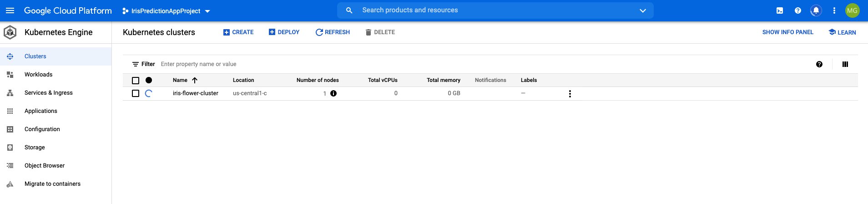This screenshot has height=204, width=868.
Task: Select all clusters with header checkbox
Action: [x=136, y=81]
